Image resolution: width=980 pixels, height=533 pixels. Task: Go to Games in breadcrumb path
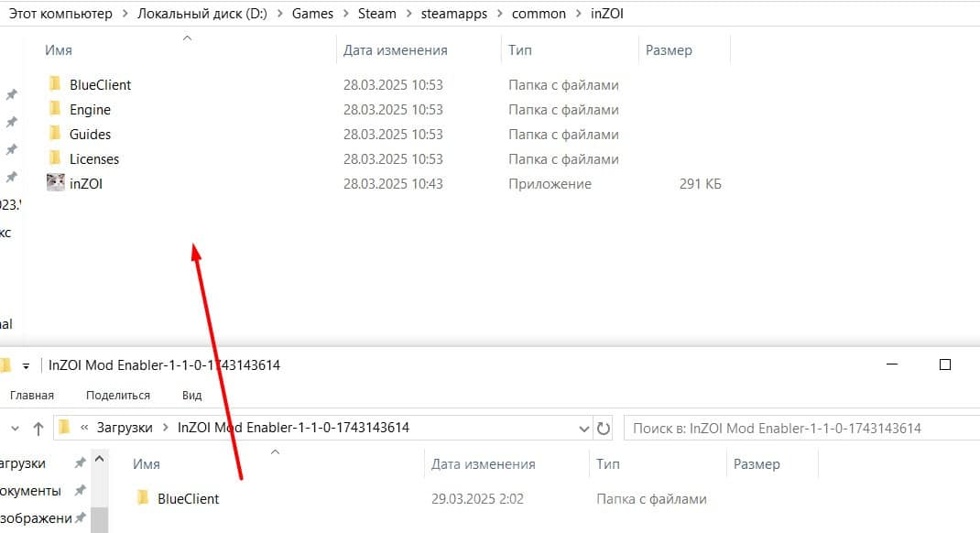click(x=312, y=14)
